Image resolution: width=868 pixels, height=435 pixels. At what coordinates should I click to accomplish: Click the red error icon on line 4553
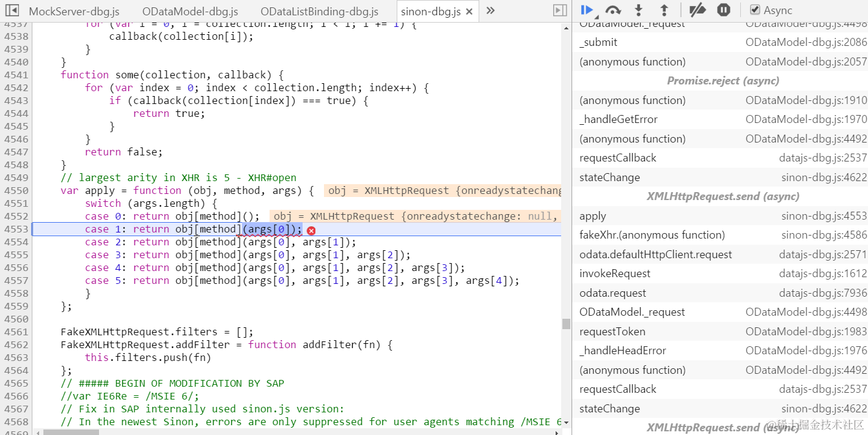(311, 230)
